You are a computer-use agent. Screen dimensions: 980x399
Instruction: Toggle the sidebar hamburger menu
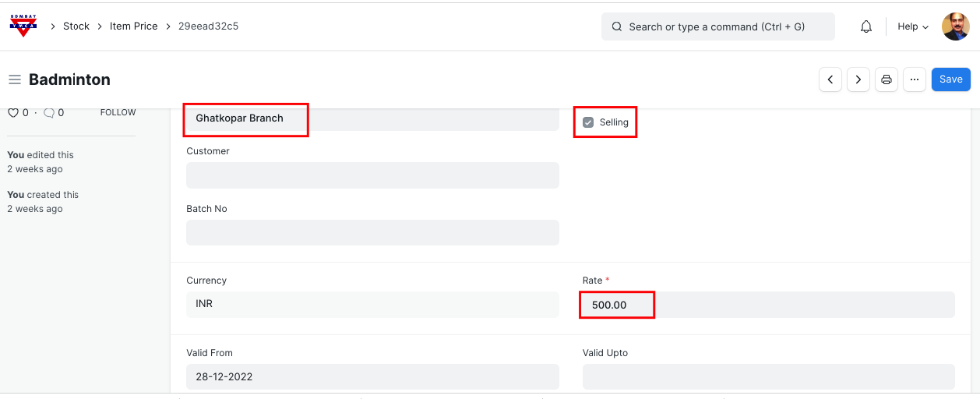14,79
